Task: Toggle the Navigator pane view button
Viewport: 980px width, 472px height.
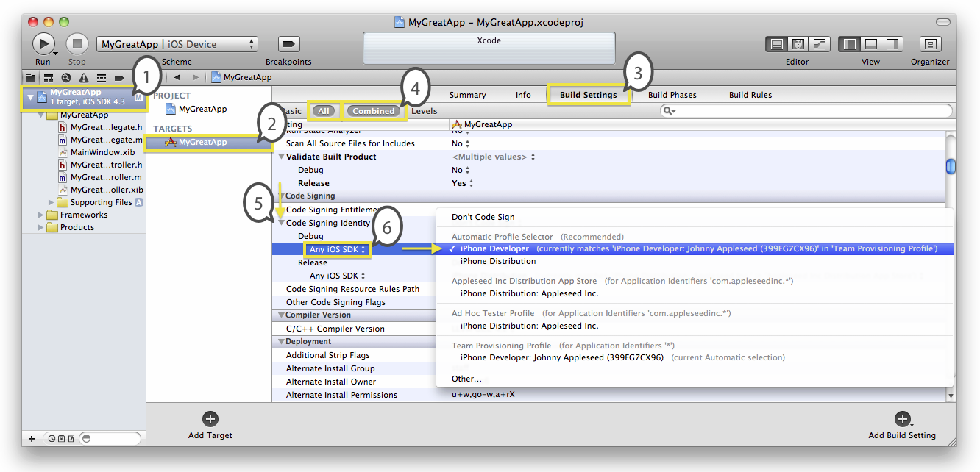Action: pos(850,44)
